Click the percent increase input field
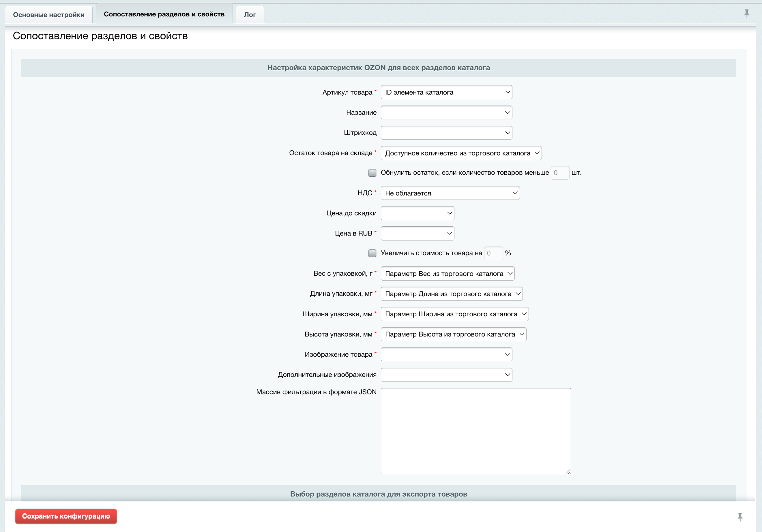This screenshot has width=762, height=532. 493,253
